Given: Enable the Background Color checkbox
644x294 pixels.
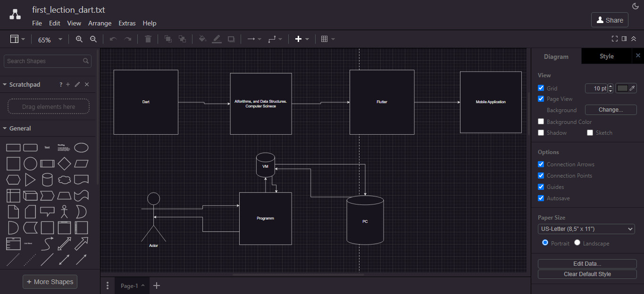Looking at the screenshot, I should (x=541, y=122).
